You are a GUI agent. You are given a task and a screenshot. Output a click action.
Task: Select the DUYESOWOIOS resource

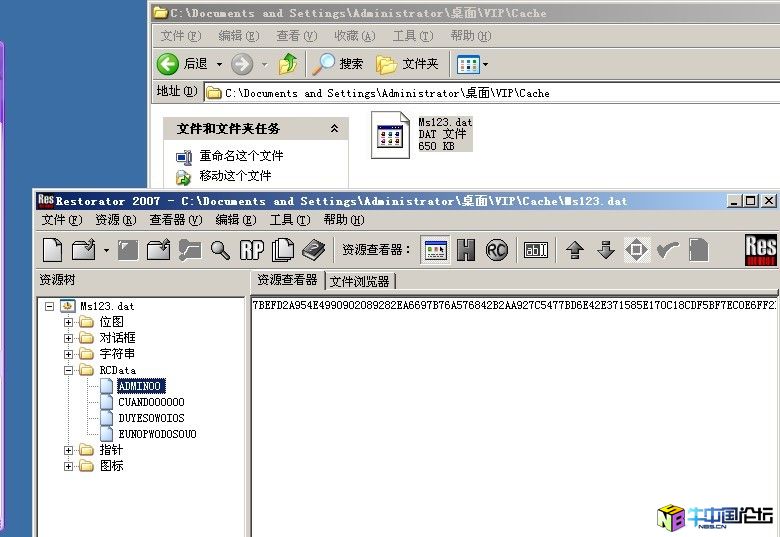151,418
